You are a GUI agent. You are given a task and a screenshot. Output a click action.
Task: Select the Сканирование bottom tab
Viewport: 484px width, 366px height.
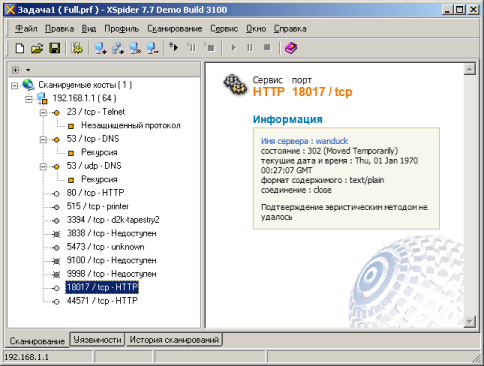coord(37,341)
